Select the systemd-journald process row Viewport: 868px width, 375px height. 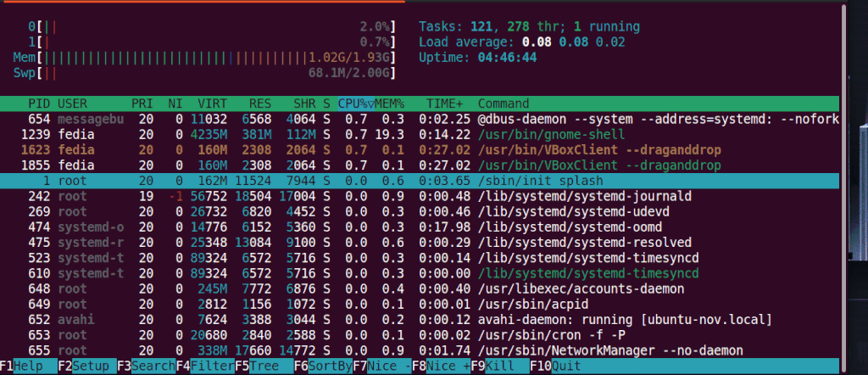click(x=420, y=196)
